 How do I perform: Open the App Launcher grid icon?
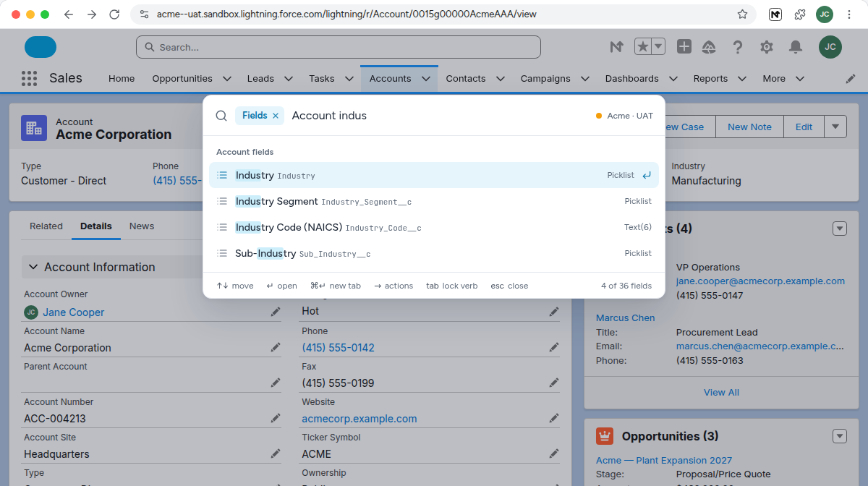point(29,78)
